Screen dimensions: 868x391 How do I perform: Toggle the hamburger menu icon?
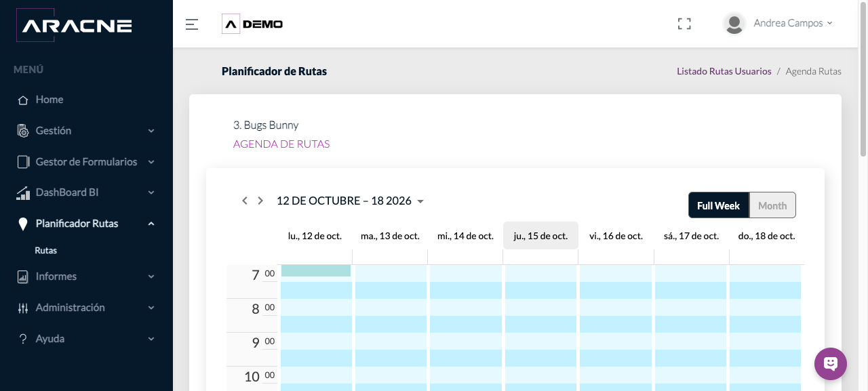[x=192, y=24]
